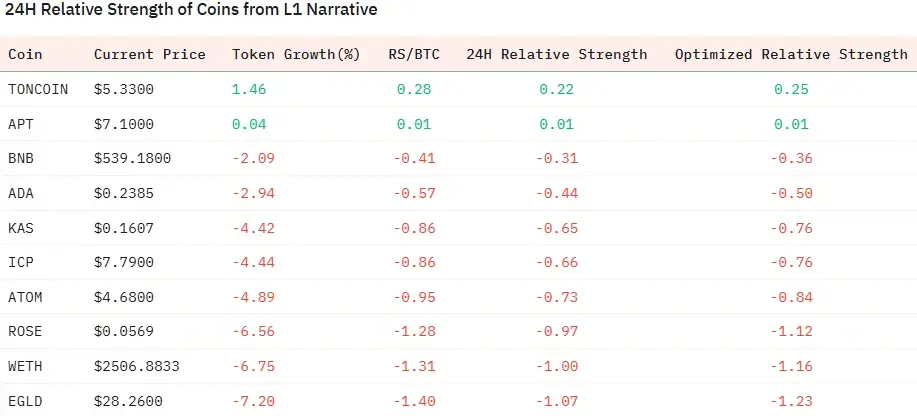
Task: Click the ADA coin name
Action: (21, 193)
